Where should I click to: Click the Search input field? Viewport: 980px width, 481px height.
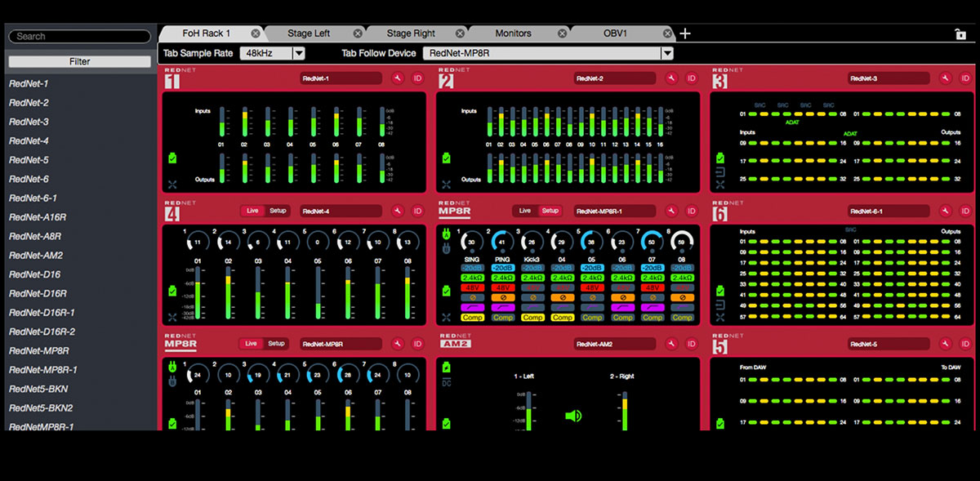79,36
